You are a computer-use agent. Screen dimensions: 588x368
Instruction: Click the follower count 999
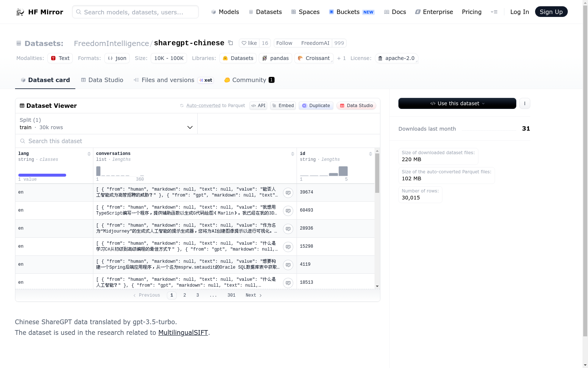pos(339,43)
